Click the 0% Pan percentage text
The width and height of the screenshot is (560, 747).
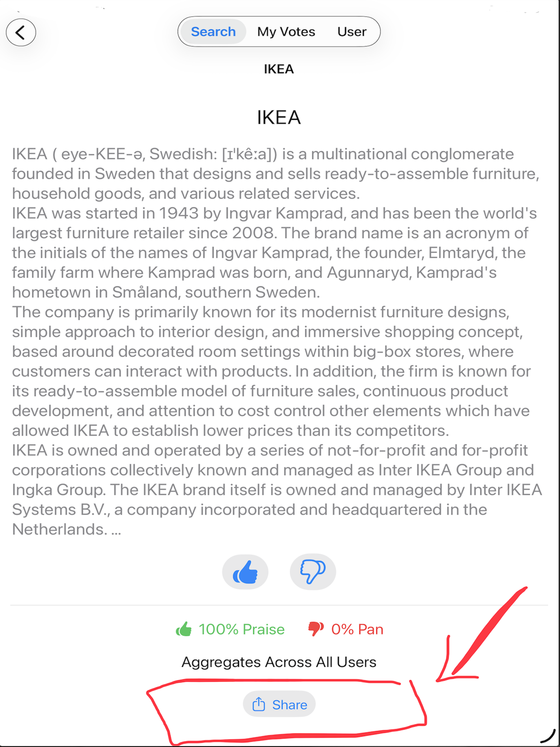click(357, 629)
